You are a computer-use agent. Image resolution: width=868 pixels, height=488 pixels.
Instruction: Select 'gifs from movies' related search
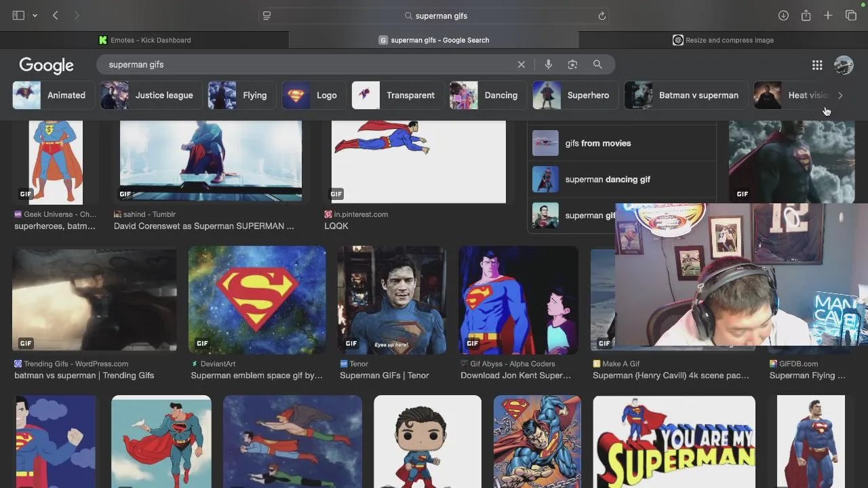pyautogui.click(x=622, y=143)
